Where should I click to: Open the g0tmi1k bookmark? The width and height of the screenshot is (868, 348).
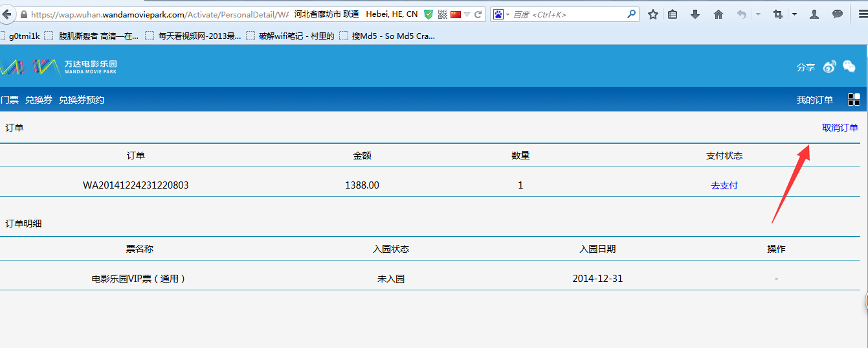[x=19, y=36]
